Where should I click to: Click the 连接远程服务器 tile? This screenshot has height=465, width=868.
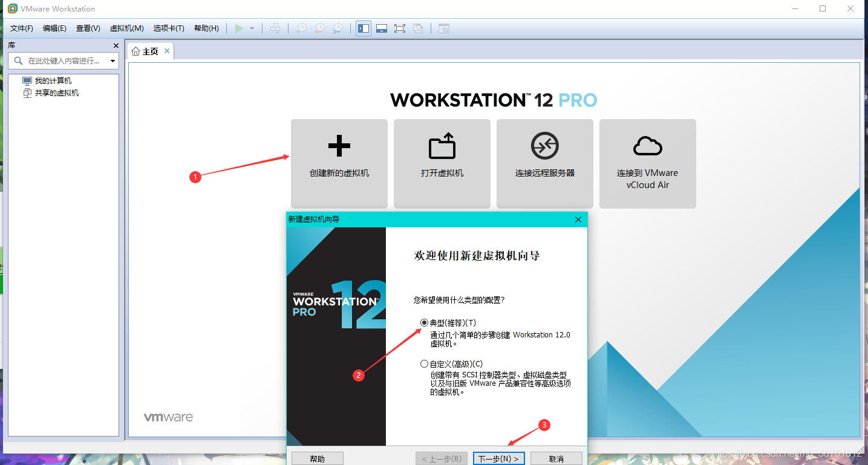click(x=545, y=164)
